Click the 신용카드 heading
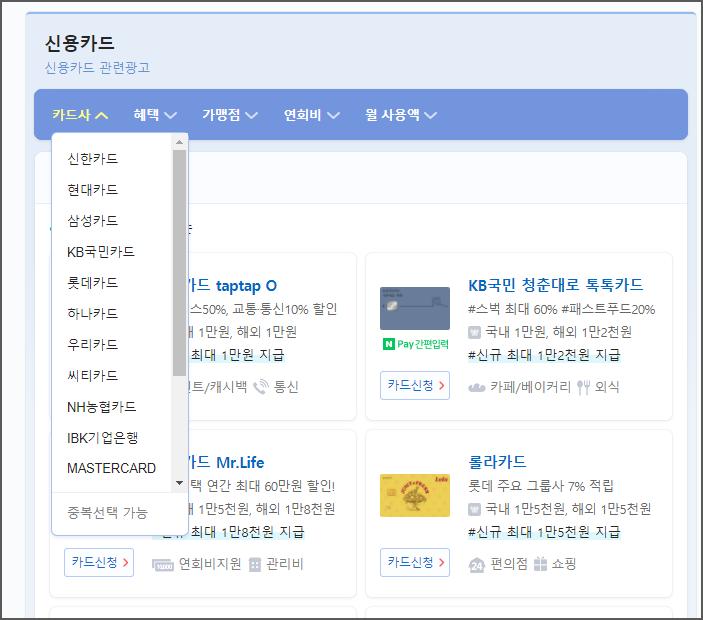The image size is (703, 620). 79,43
